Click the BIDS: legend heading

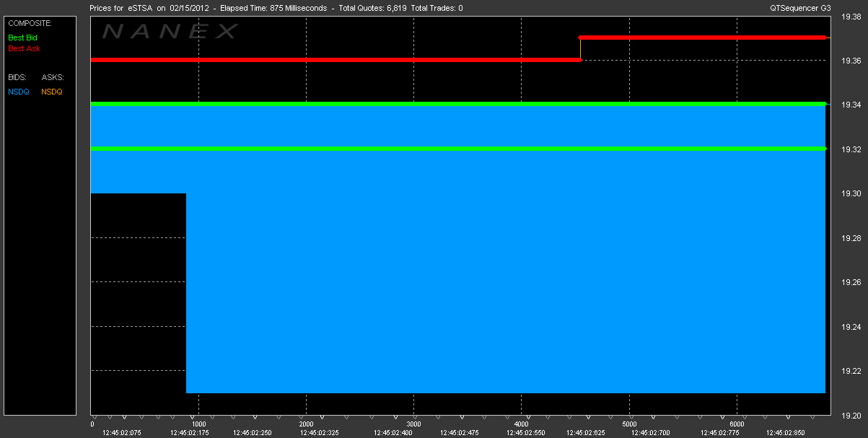[17, 76]
